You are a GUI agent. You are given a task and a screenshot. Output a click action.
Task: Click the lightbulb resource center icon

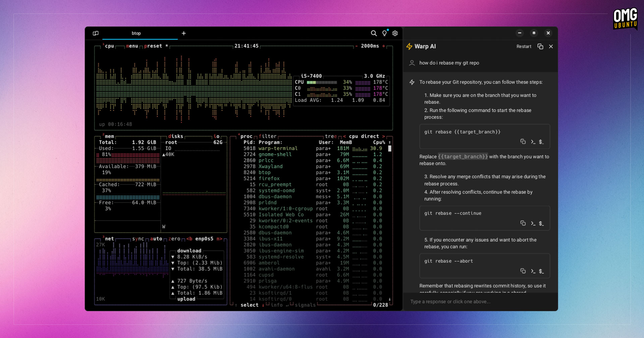click(384, 33)
